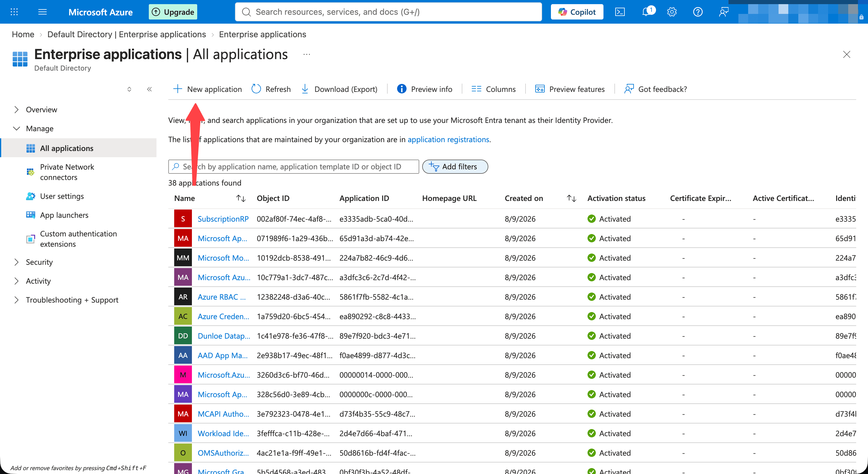Open Dunloe Datap... application
Viewport: 868px width, 474px height.
[x=224, y=336]
